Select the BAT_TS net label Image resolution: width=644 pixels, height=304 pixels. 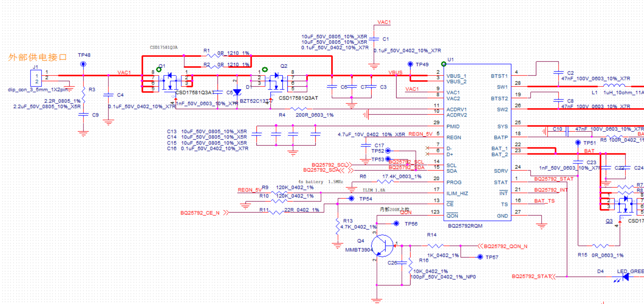coord(545,201)
